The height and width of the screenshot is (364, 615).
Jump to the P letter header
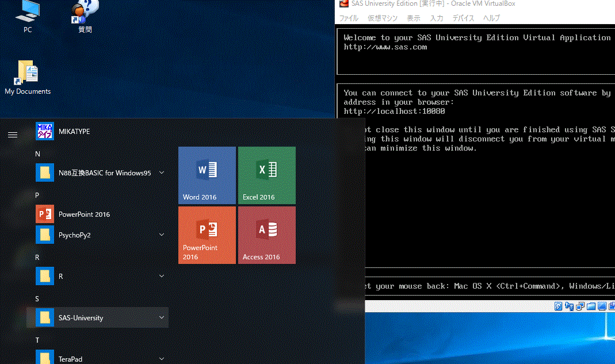37,196
